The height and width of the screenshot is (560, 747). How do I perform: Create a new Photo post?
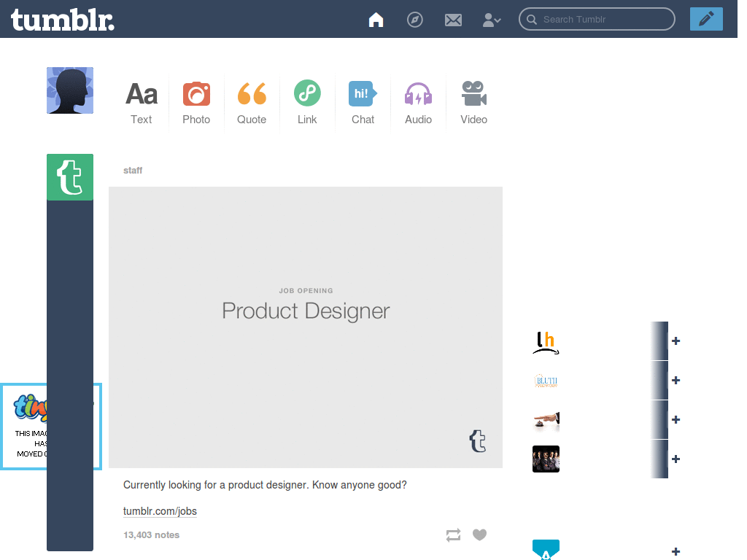196,103
